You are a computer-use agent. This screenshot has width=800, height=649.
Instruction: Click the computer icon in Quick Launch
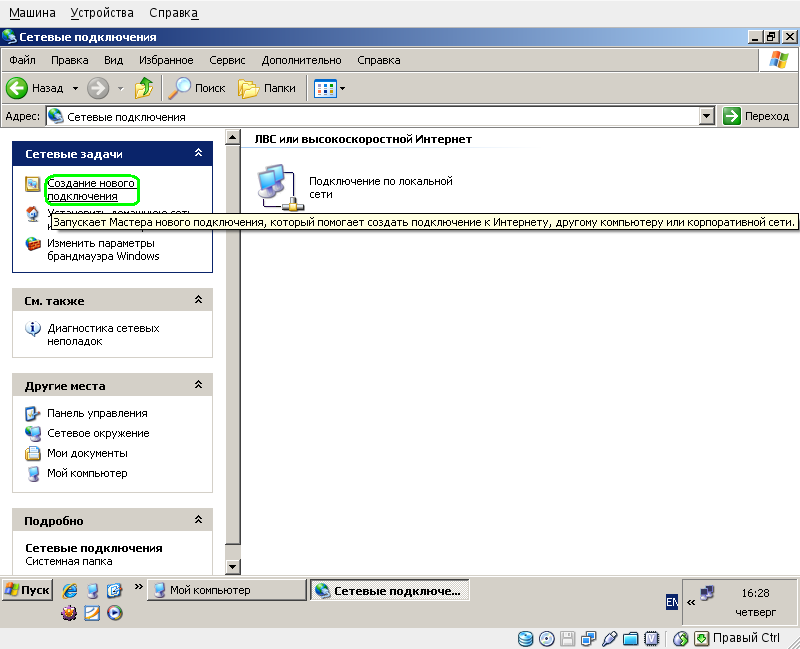pos(92,590)
